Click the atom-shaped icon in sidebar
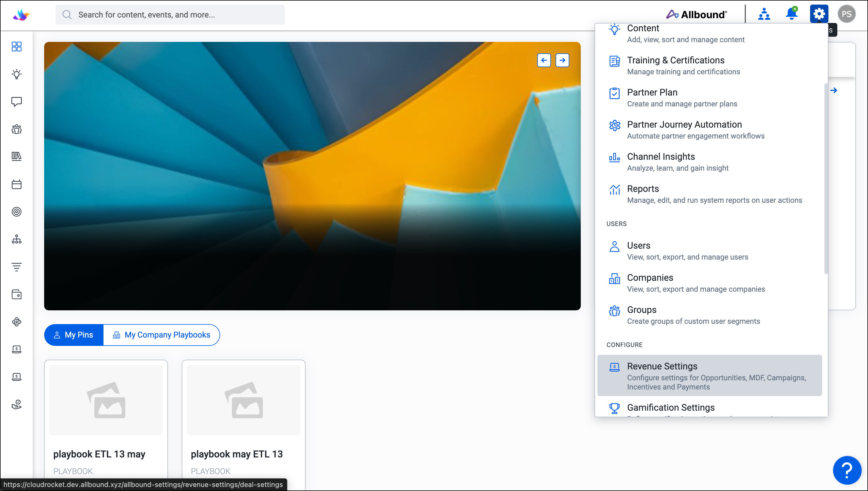 (17, 322)
